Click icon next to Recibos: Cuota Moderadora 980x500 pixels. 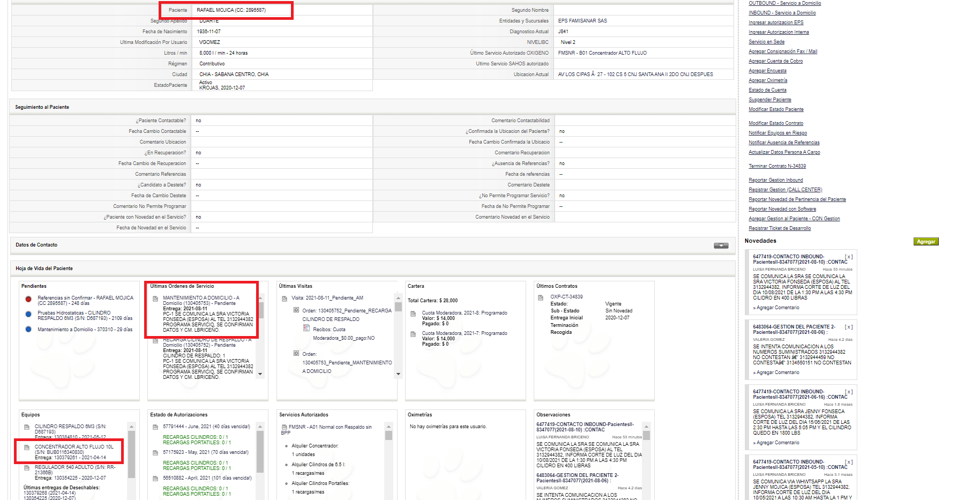(307, 328)
